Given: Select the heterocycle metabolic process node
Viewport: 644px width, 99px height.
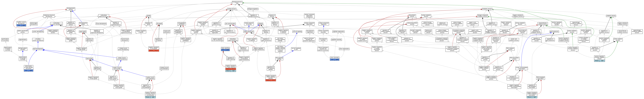Looking at the screenshot, I should 443,24.
